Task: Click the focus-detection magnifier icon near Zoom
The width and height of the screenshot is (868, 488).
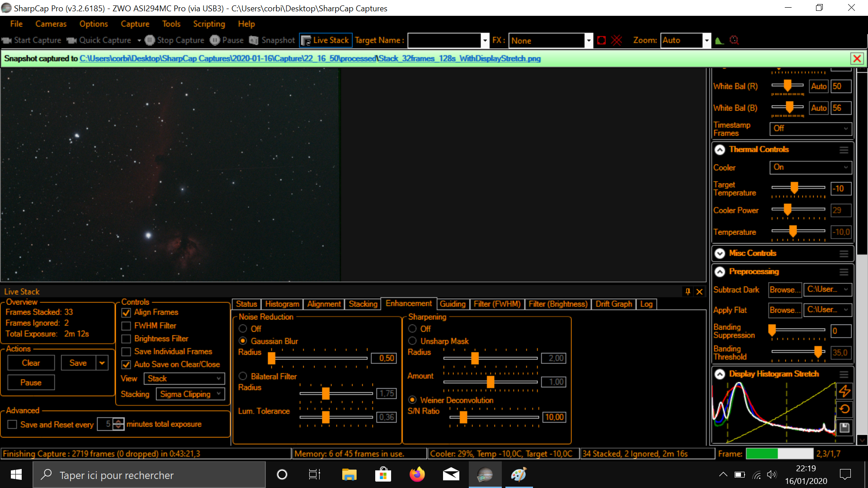Action: click(x=734, y=40)
